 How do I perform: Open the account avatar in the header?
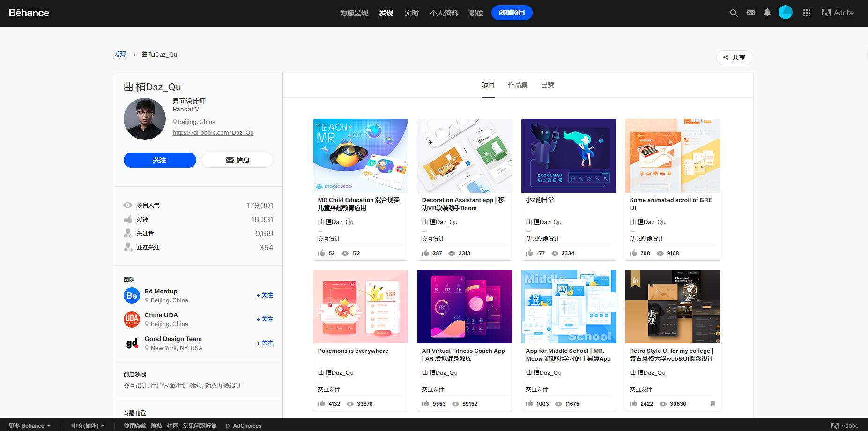pyautogui.click(x=786, y=13)
